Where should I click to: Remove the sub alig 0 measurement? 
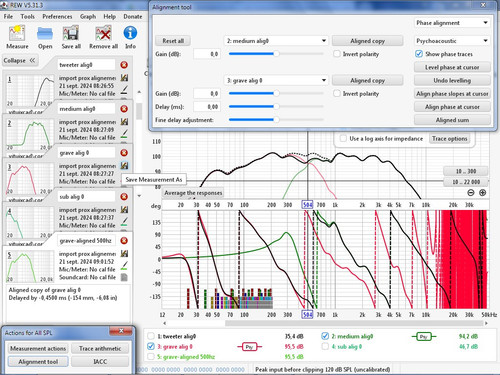124,197
